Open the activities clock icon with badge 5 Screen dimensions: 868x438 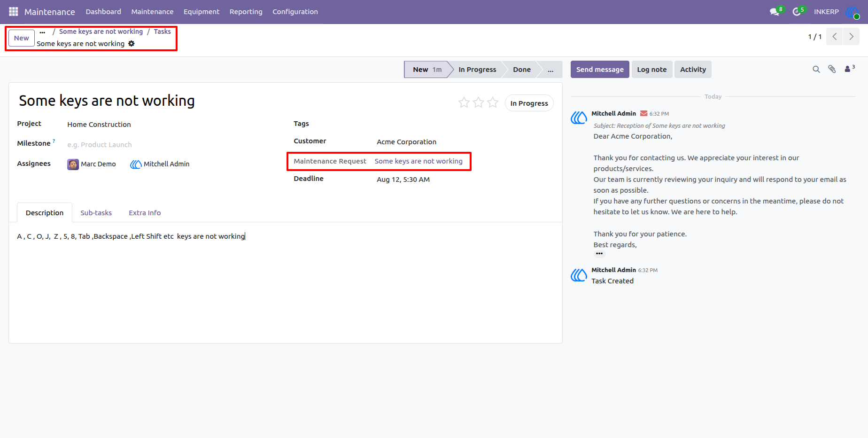[797, 12]
